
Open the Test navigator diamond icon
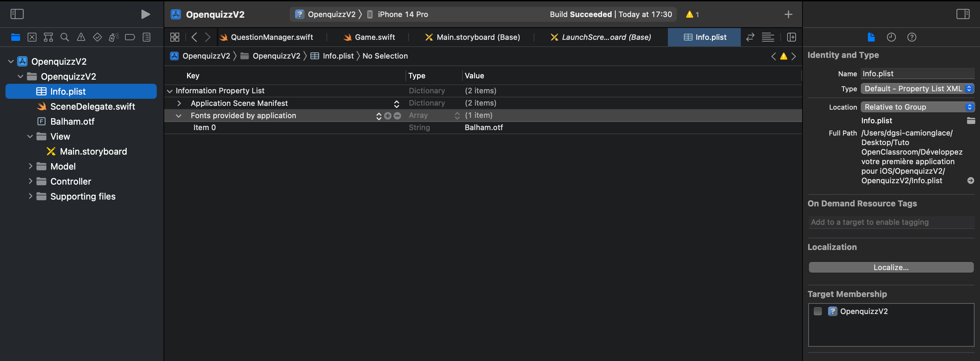point(97,37)
